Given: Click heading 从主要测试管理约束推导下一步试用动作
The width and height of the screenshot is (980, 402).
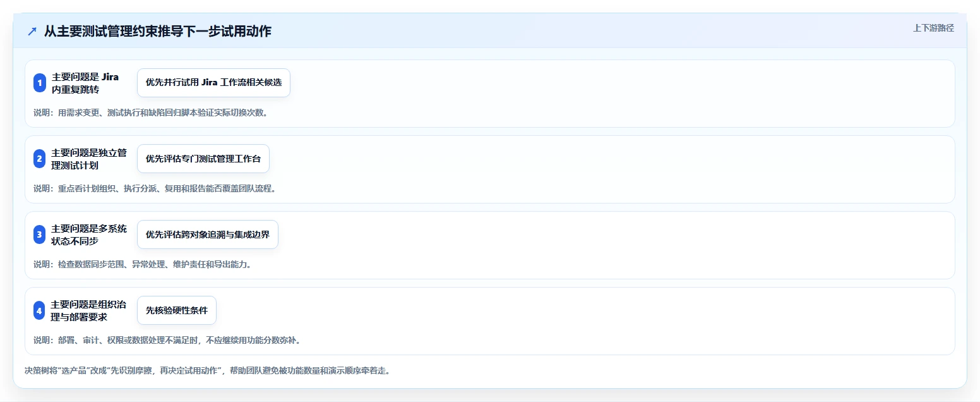Looking at the screenshot, I should pos(158,32).
